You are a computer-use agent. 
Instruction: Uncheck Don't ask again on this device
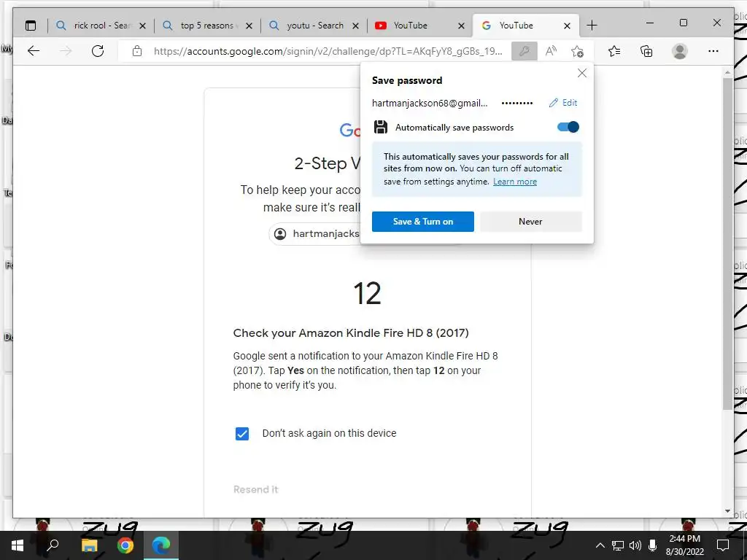coord(242,433)
